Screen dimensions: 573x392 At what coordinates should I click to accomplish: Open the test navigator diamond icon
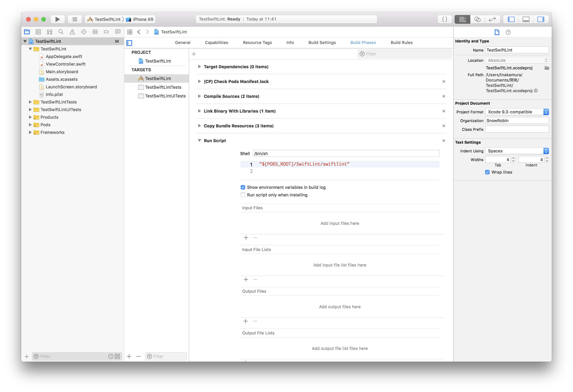84,32
